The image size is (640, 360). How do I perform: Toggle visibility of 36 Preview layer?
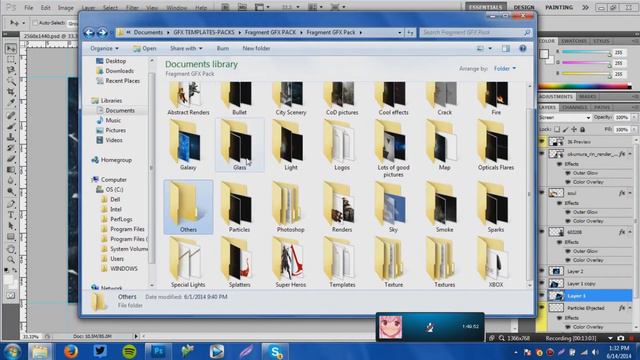(542, 142)
